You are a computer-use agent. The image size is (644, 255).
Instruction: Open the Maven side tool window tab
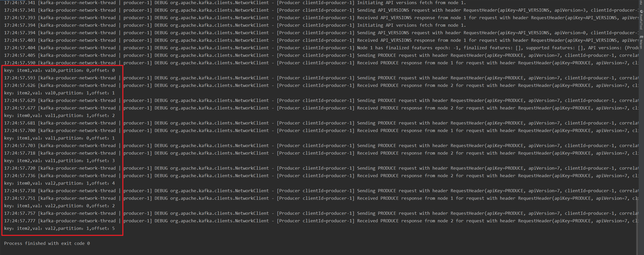pos(641,42)
